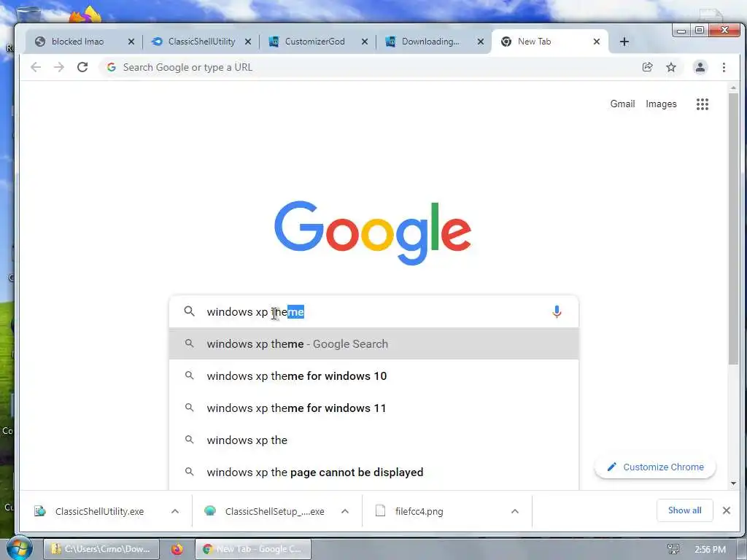Reload the current page
747x560 pixels.
click(82, 67)
